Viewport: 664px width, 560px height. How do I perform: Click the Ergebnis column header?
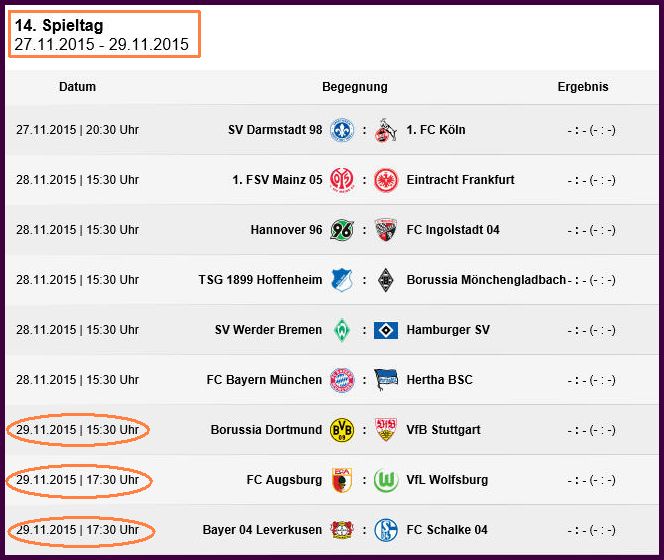[x=583, y=86]
